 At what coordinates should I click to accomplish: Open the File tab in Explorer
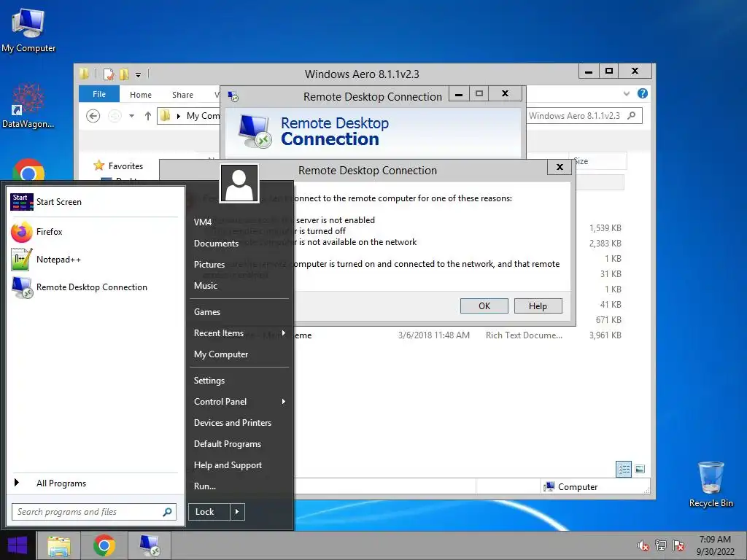click(99, 94)
